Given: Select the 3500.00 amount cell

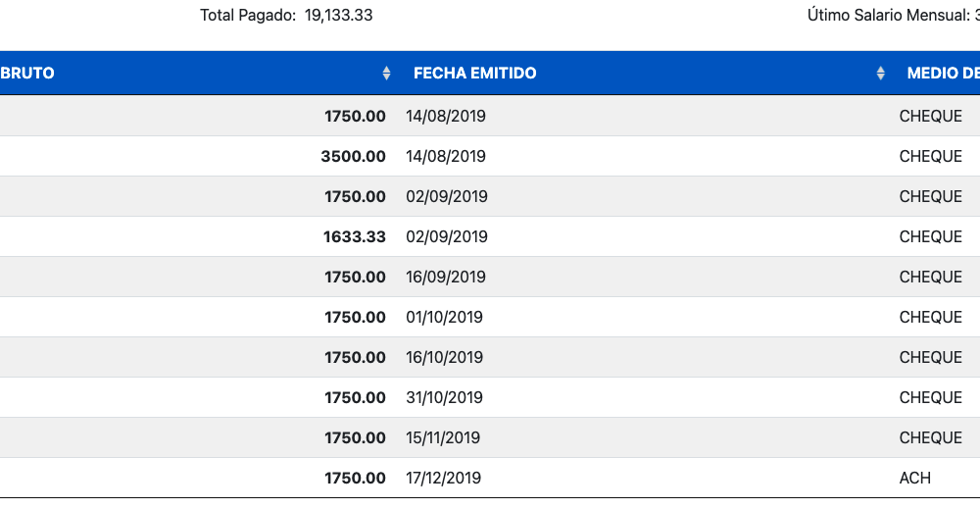Looking at the screenshot, I should coord(353,156).
